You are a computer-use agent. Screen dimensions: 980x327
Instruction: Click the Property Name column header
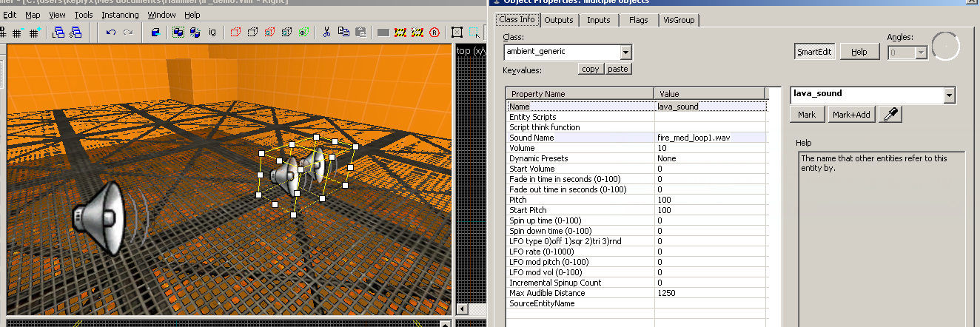[x=580, y=94]
